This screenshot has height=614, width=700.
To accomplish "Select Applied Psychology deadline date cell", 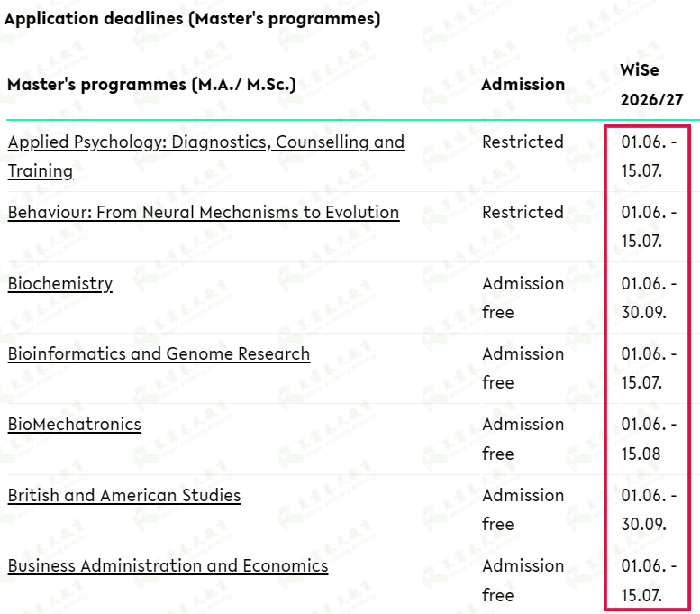I will point(649,156).
